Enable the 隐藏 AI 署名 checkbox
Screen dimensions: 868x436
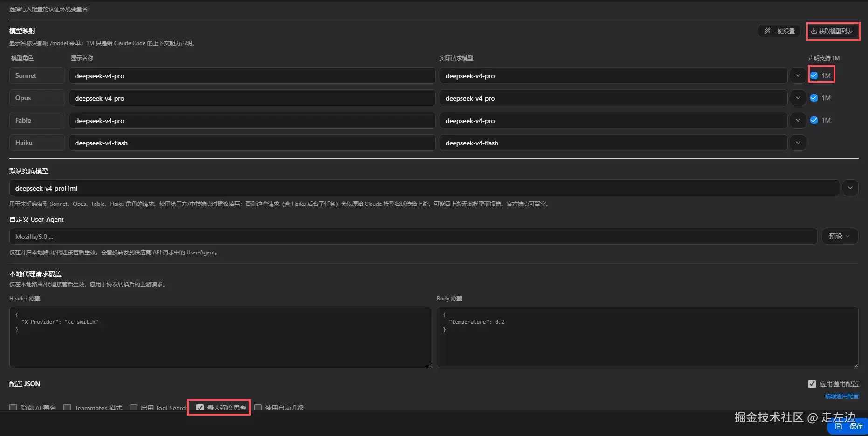13,408
